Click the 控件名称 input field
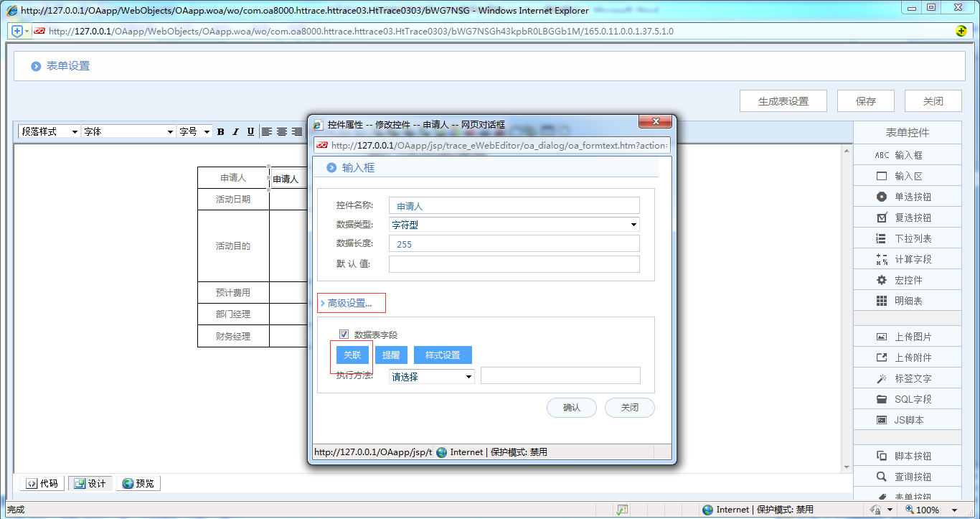 pos(514,206)
